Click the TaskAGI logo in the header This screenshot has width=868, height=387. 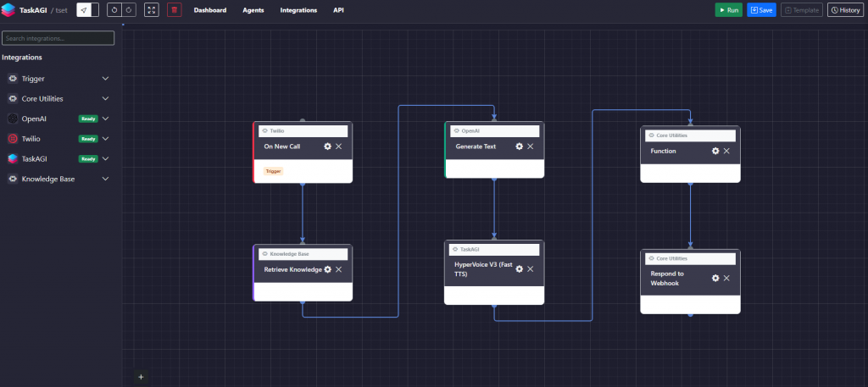click(8, 10)
